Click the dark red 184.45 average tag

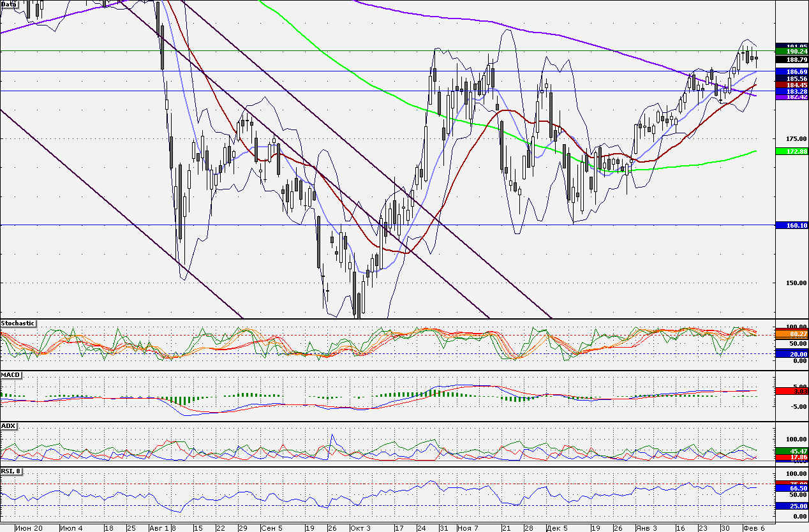(792, 85)
